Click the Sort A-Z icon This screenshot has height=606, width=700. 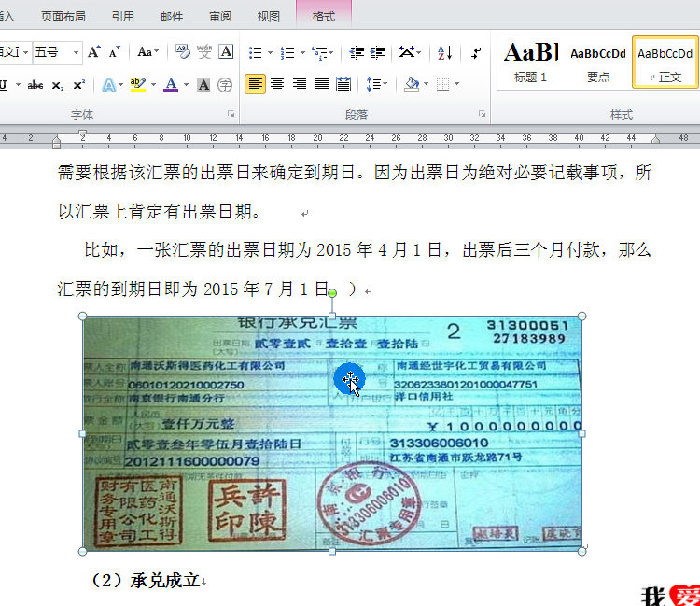(x=444, y=53)
